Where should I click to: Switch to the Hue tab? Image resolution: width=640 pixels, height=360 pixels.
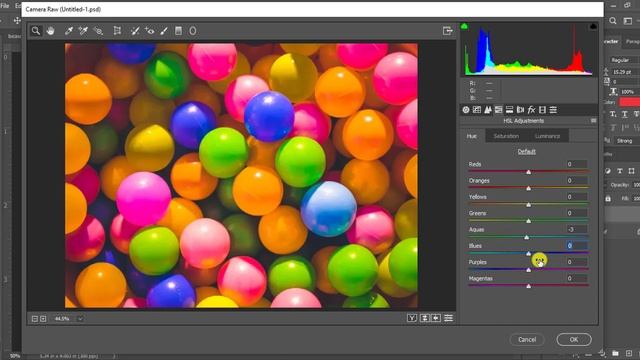click(x=472, y=136)
